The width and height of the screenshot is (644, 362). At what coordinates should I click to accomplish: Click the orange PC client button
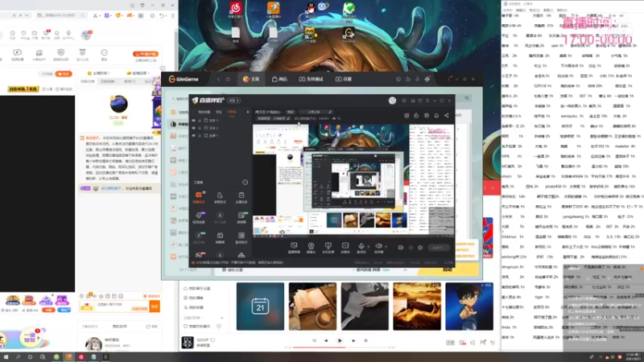146,54
